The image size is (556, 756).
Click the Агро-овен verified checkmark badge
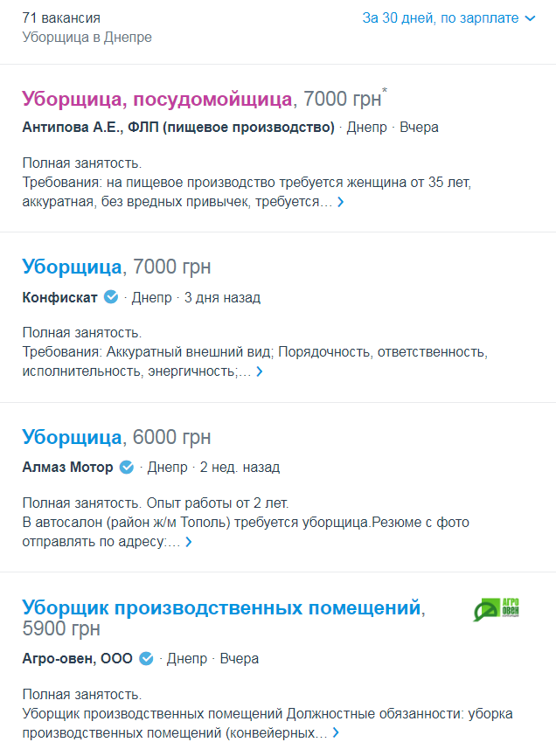146,658
